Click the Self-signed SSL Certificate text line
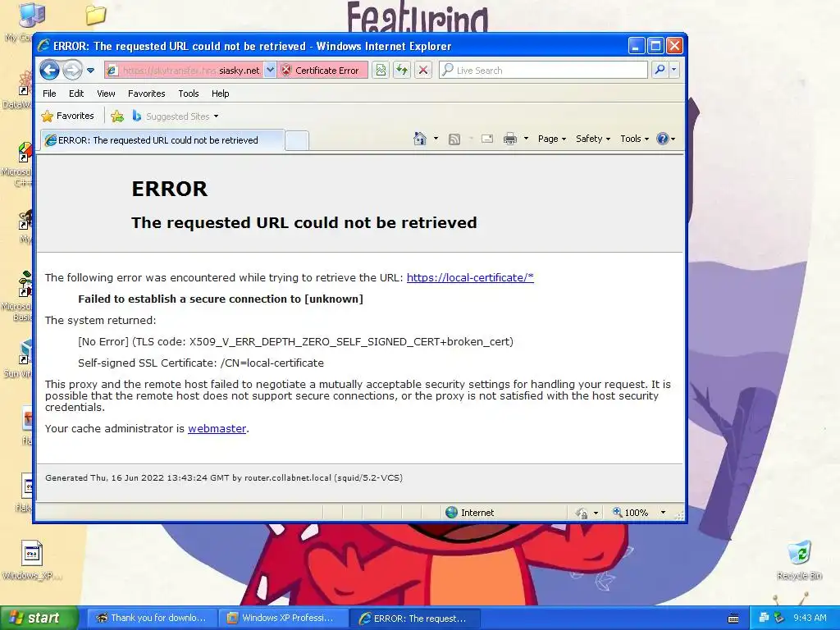 pos(200,363)
